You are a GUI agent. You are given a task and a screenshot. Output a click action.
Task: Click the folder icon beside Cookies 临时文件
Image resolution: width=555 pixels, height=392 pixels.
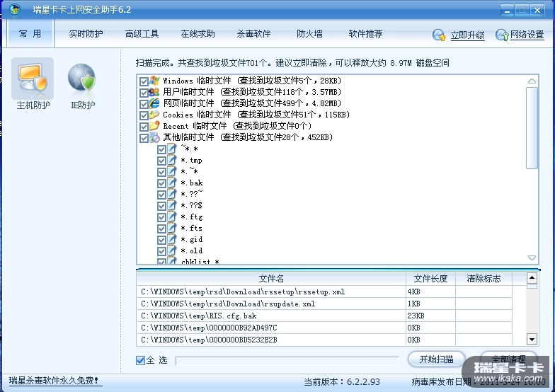pos(154,115)
